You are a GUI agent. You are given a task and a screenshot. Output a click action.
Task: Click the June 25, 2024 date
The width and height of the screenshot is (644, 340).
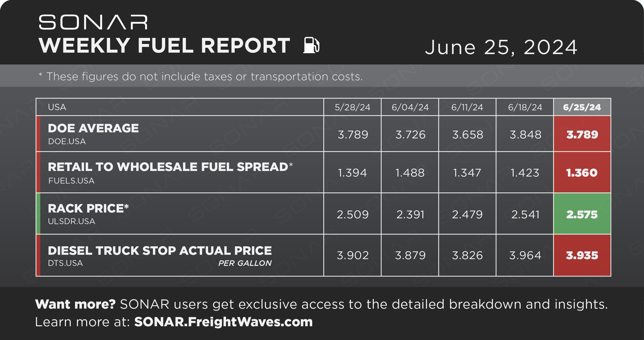pos(501,47)
